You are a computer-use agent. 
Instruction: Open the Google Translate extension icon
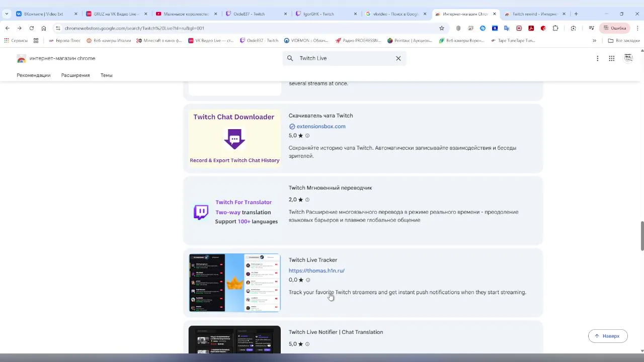click(x=507, y=28)
